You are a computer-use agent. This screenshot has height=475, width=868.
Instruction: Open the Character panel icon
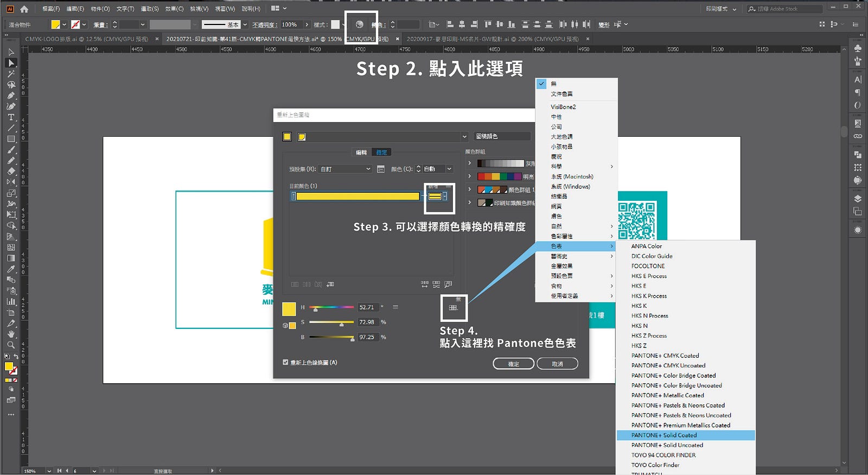click(858, 79)
